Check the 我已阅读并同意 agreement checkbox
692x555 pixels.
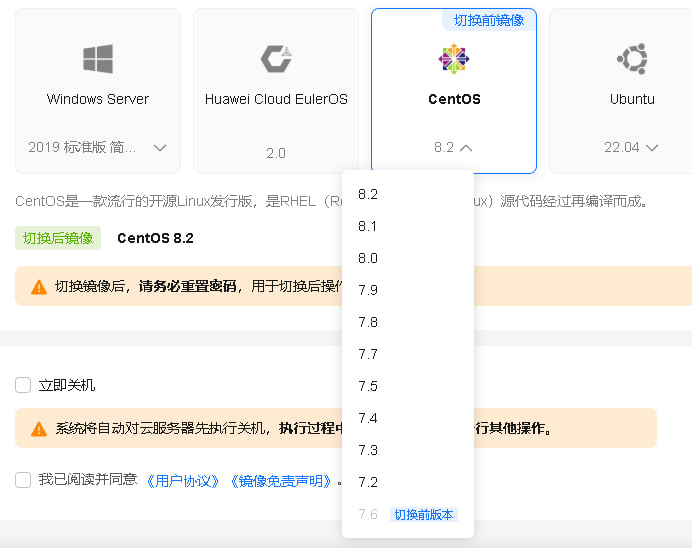click(23, 480)
